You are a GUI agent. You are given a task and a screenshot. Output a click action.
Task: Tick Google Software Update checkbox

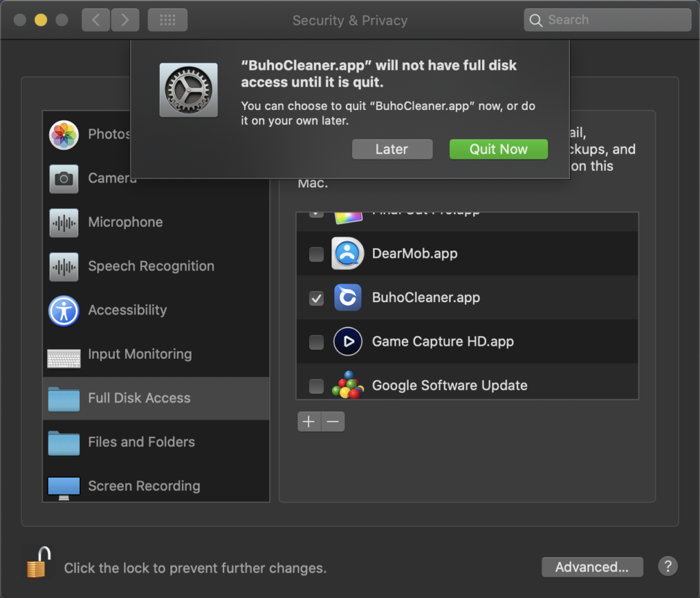click(x=317, y=386)
